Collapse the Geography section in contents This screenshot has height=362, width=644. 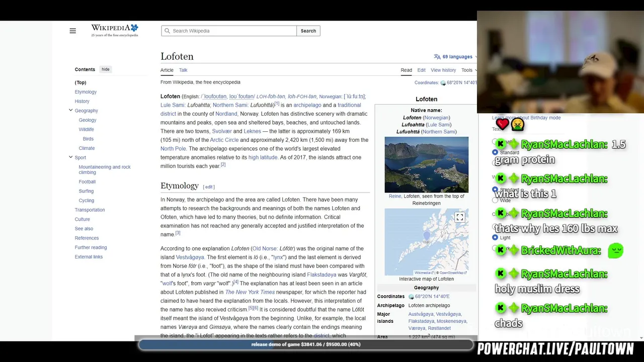pyautogui.click(x=70, y=110)
